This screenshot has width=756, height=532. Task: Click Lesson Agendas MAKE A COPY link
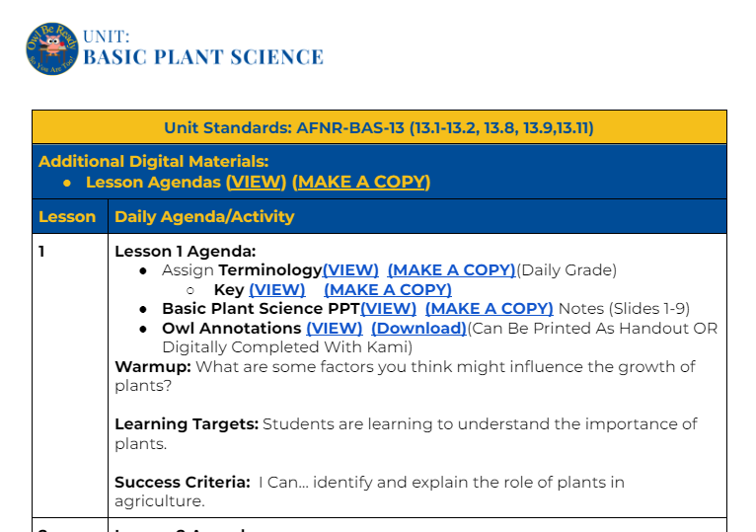[x=361, y=183]
